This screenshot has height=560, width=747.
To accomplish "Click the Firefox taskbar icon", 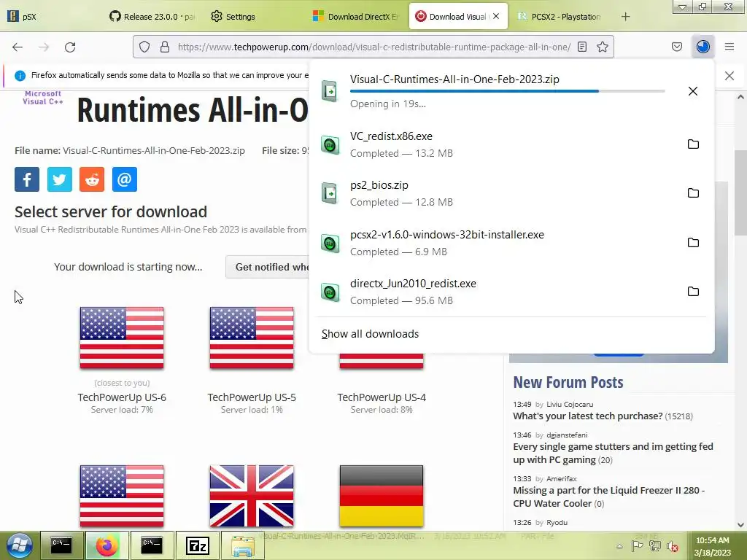I will pos(107,545).
